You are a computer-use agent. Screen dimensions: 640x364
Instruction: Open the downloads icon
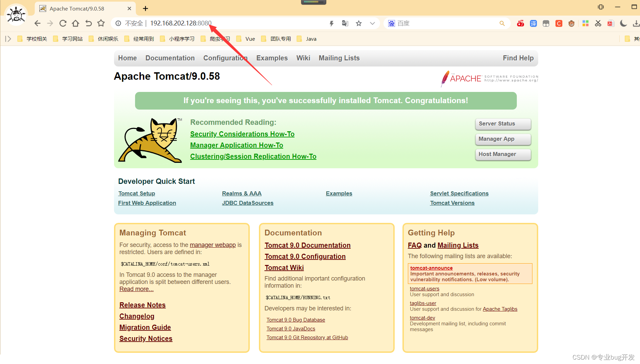coord(636,23)
